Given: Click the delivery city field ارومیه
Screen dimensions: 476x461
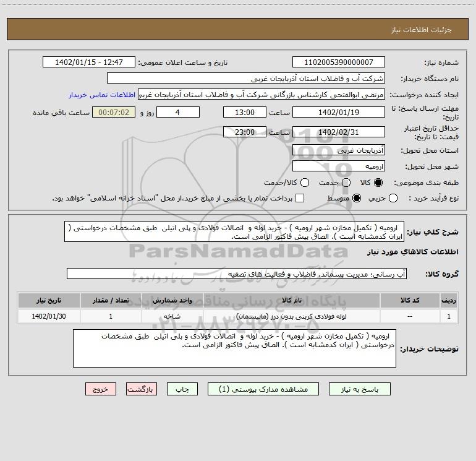Looking at the screenshot, I should click(339, 166).
